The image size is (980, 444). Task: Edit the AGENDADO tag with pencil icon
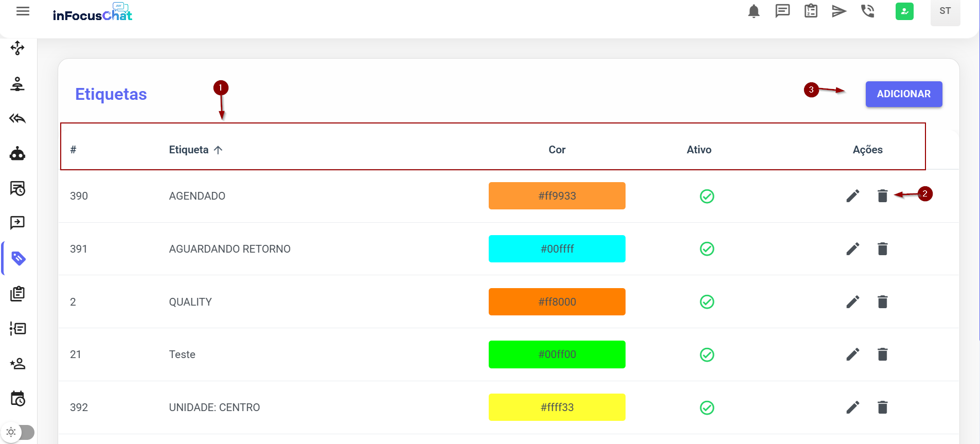pos(852,196)
